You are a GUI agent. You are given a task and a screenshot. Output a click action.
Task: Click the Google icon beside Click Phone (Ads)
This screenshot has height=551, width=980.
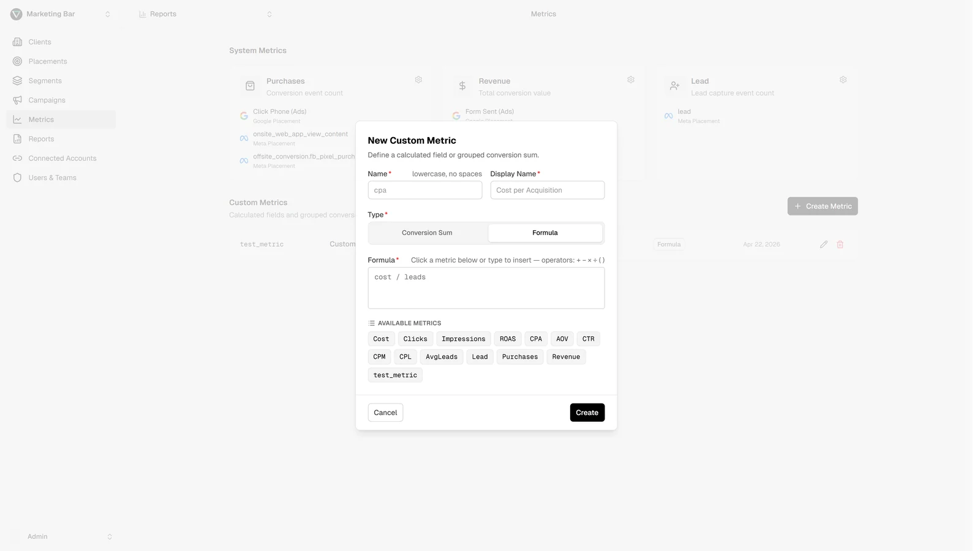244,116
